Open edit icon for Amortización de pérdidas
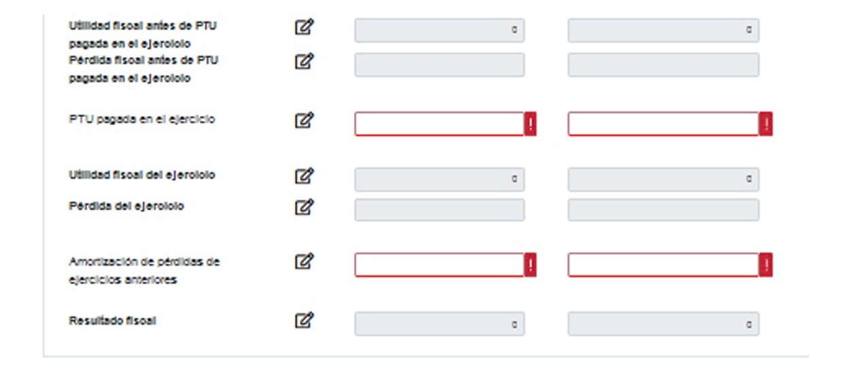The width and height of the screenshot is (868, 372). [304, 260]
